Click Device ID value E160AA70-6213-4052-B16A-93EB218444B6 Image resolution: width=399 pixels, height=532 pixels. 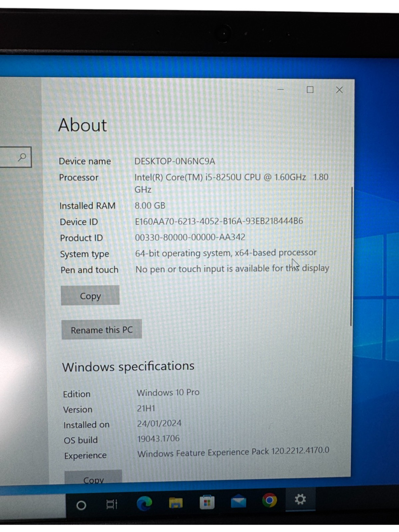click(x=219, y=221)
